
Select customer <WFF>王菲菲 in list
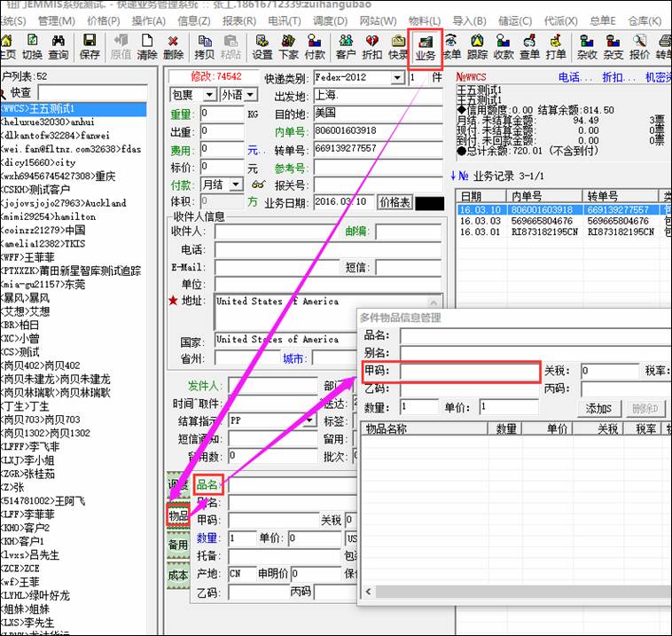[74, 257]
